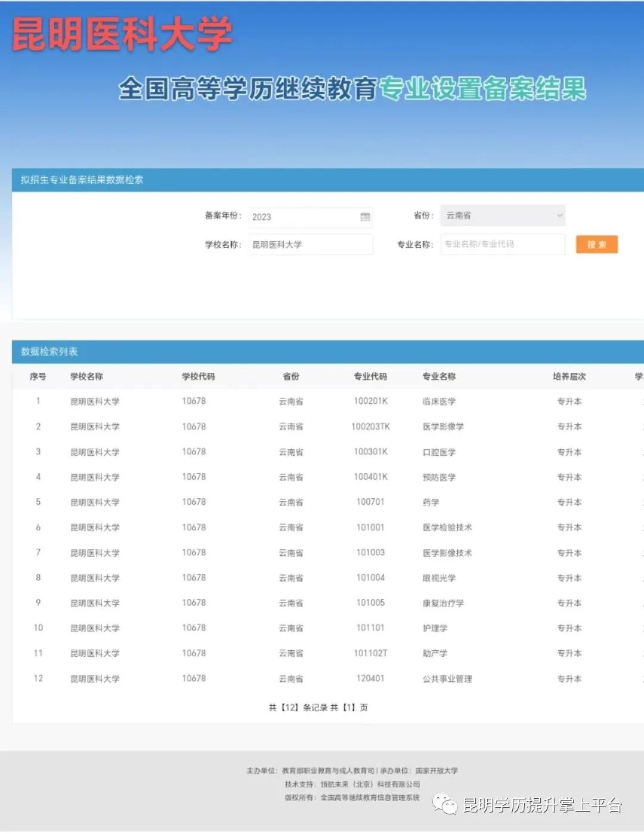The width and height of the screenshot is (644, 834).
Task: Click the 医学影像技术 major name cell
Action: 447,553
